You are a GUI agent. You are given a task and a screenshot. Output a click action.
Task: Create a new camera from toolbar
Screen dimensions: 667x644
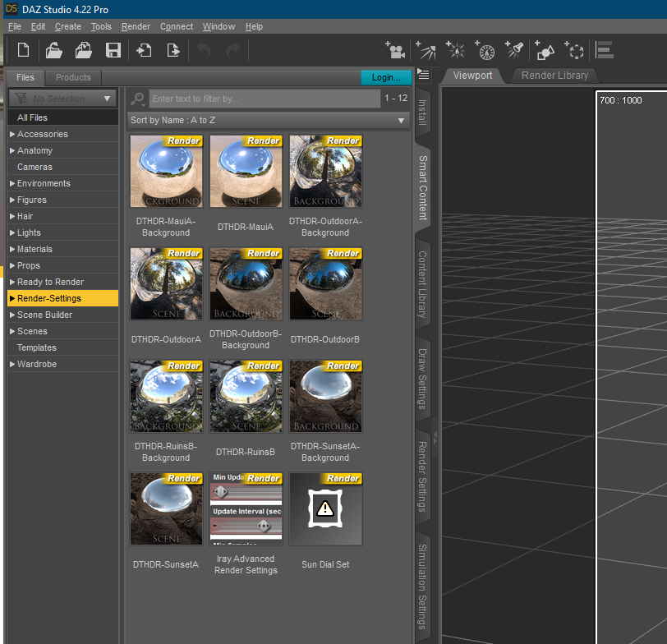[x=397, y=51]
